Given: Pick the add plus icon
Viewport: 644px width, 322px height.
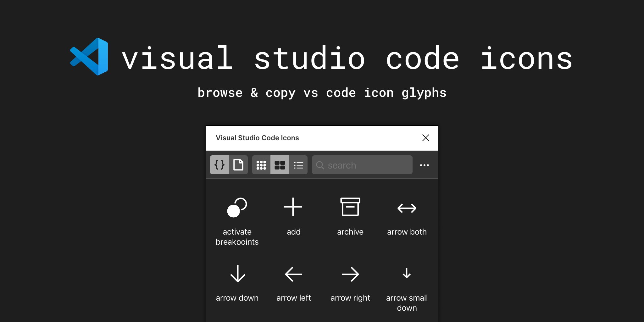Looking at the screenshot, I should [x=293, y=207].
